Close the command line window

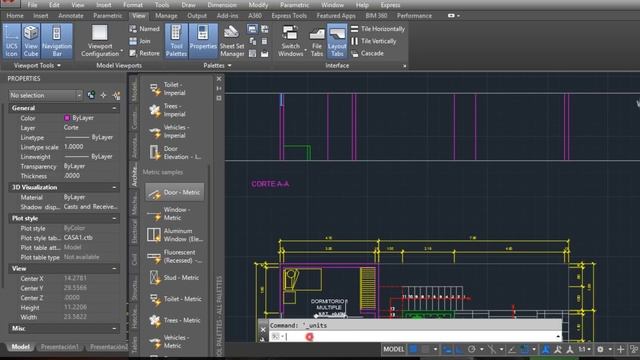(263, 329)
